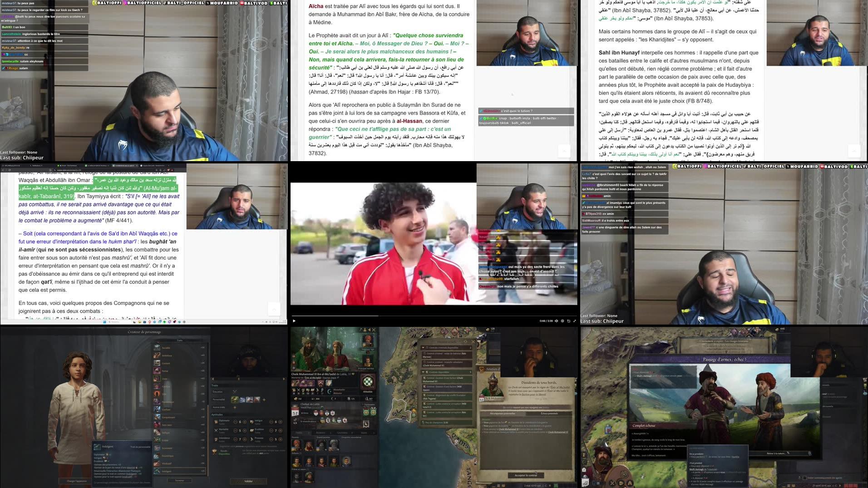868x488 pixels.
Task: Collapse the Contrats disponibles section
Action: tap(423, 373)
